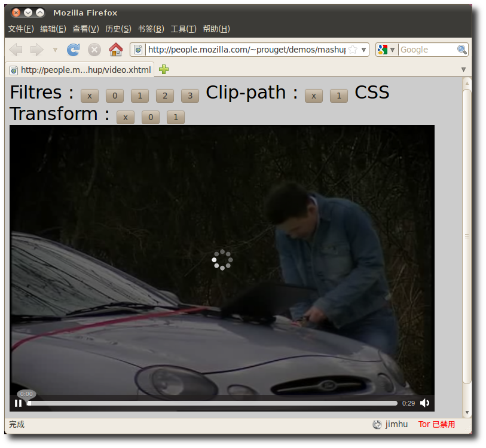
Task: Apply Clip-path option 1
Action: [339, 96]
